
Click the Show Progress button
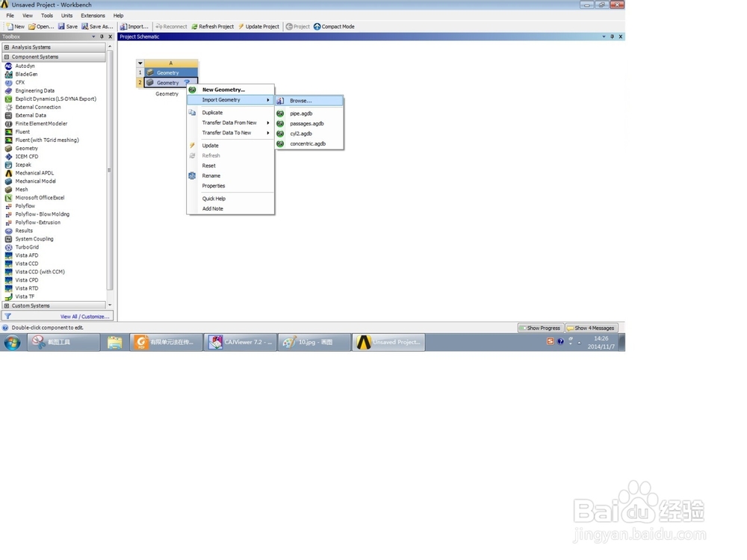[x=540, y=328]
